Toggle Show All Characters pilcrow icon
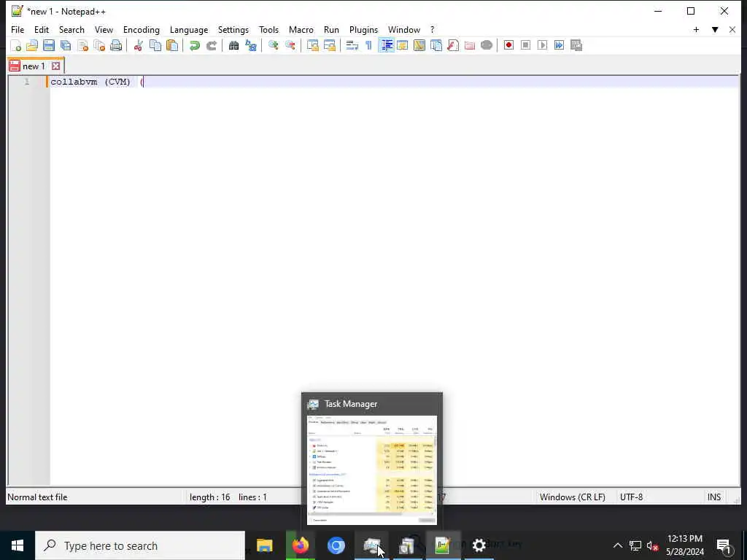This screenshot has height=560, width=747. click(368, 45)
